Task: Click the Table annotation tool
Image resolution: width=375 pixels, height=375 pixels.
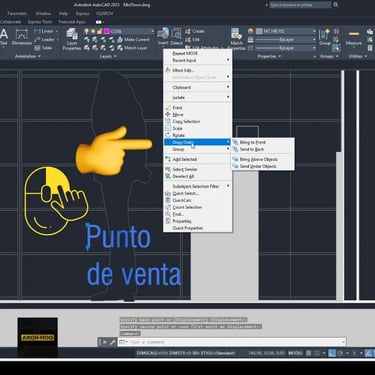Action: pos(43,48)
